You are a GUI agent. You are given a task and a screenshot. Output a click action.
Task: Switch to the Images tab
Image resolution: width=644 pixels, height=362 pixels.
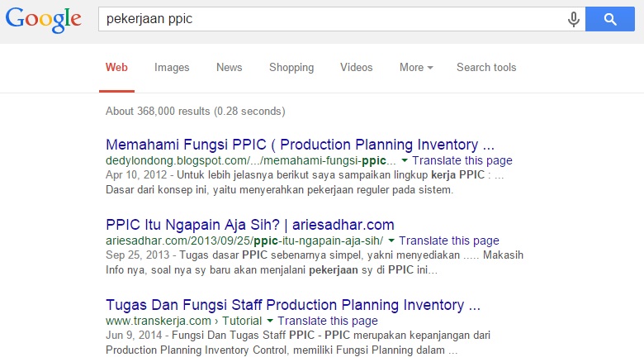[x=172, y=68]
